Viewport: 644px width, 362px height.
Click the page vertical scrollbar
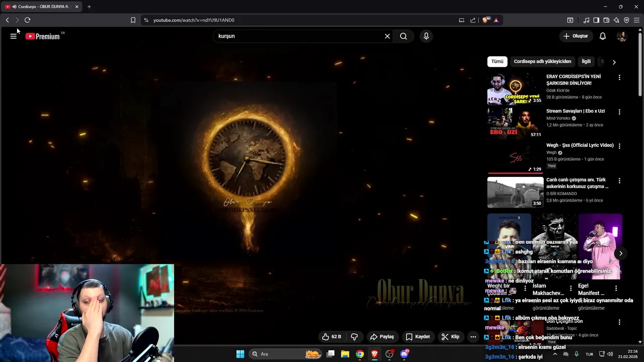click(x=640, y=65)
